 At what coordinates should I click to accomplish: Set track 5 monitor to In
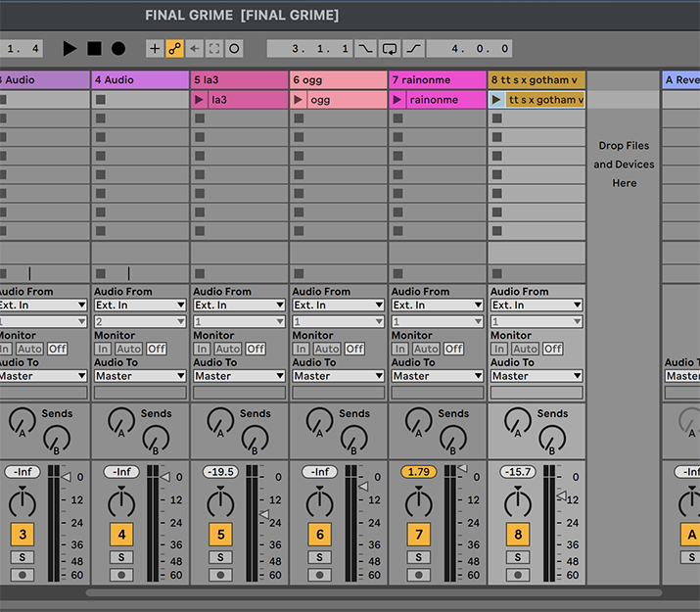(202, 349)
